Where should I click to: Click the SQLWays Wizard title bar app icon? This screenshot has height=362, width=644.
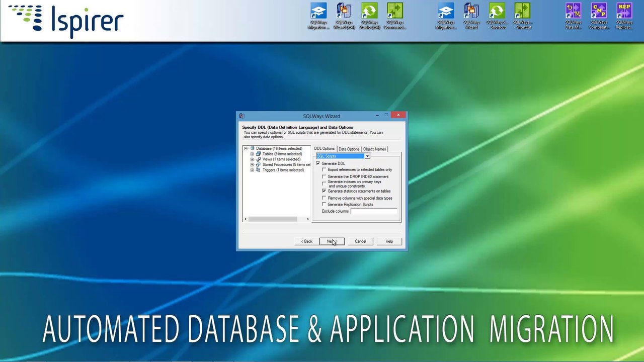tap(242, 116)
